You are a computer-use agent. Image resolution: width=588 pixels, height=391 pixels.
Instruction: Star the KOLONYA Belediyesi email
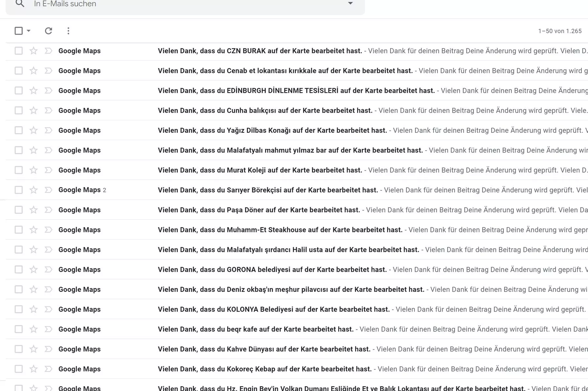pos(33,309)
